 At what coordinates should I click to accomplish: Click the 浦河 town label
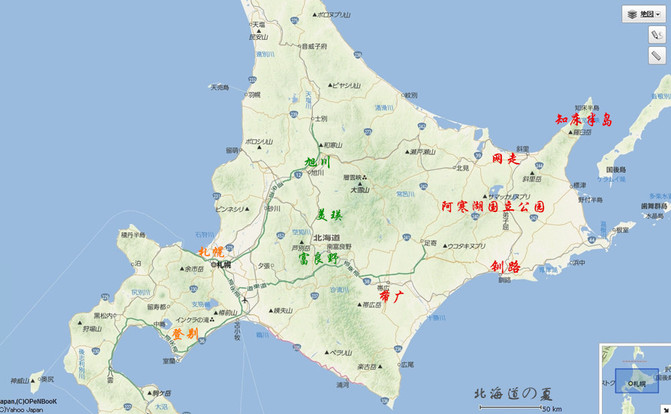coord(342,385)
